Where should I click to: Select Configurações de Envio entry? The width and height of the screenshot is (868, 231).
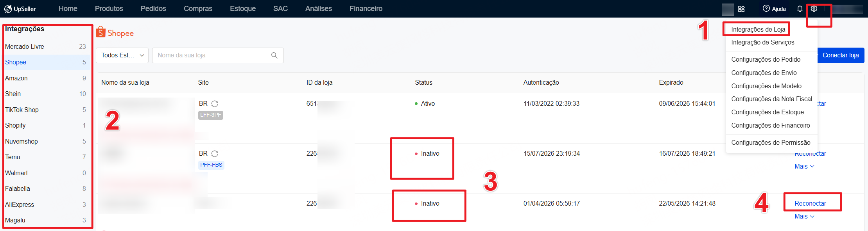point(764,73)
